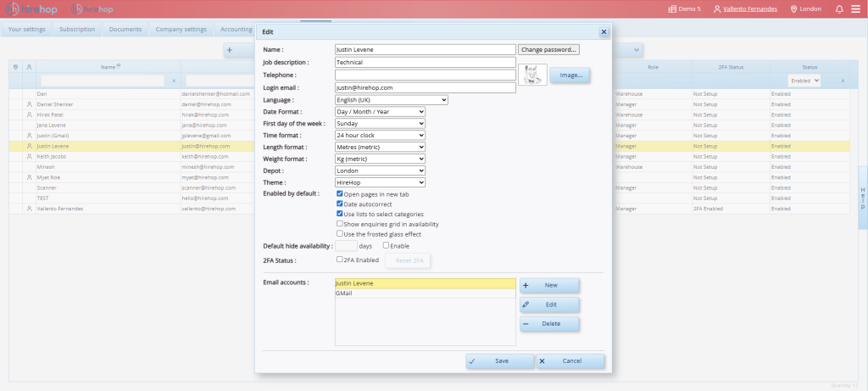Viewport: 868px width, 391px height.
Task: Open the Time format dropdown
Action: pyautogui.click(x=381, y=135)
